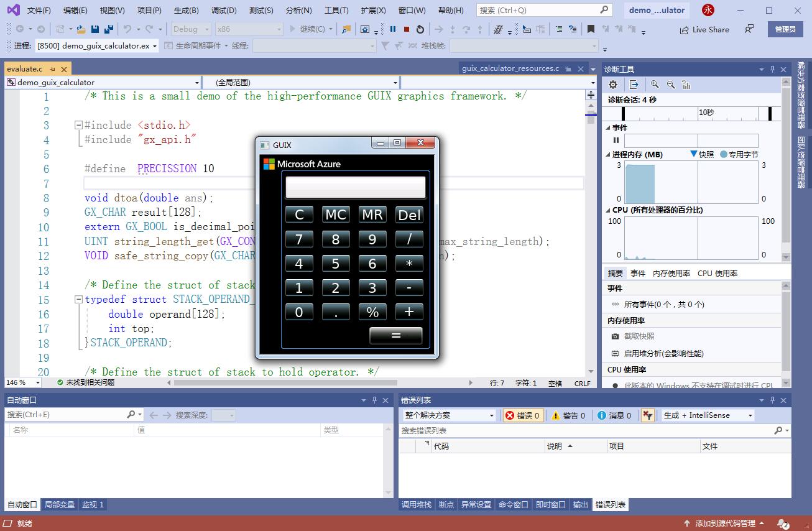Toggle the Messages 0 filter button

pos(614,415)
